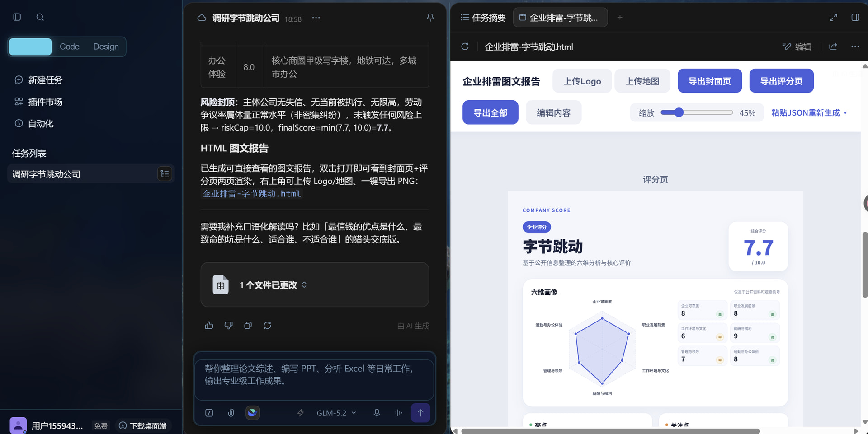Copy the AI response
Viewport: 868px width, 434px height.
coord(248,325)
